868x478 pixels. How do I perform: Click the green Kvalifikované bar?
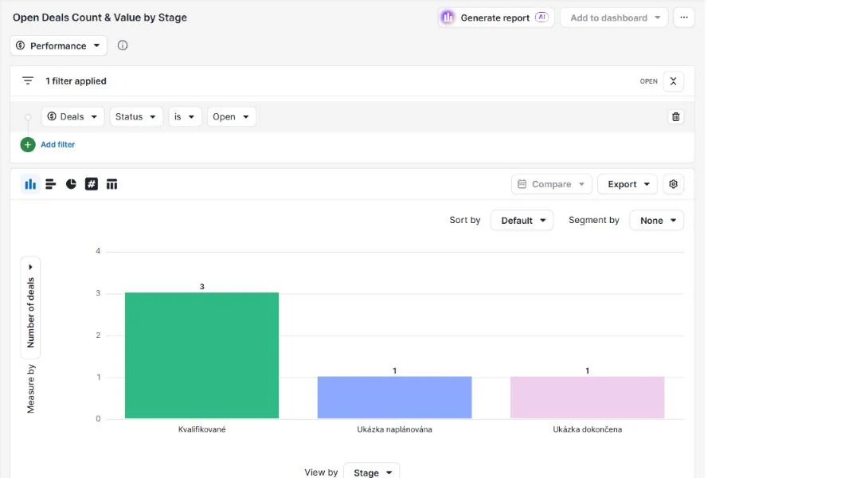click(202, 355)
